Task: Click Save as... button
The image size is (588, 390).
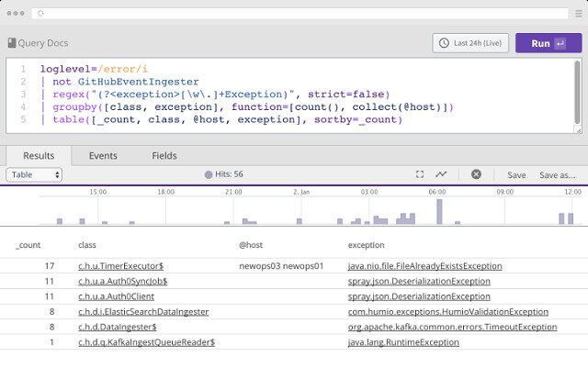Action: pos(557,174)
